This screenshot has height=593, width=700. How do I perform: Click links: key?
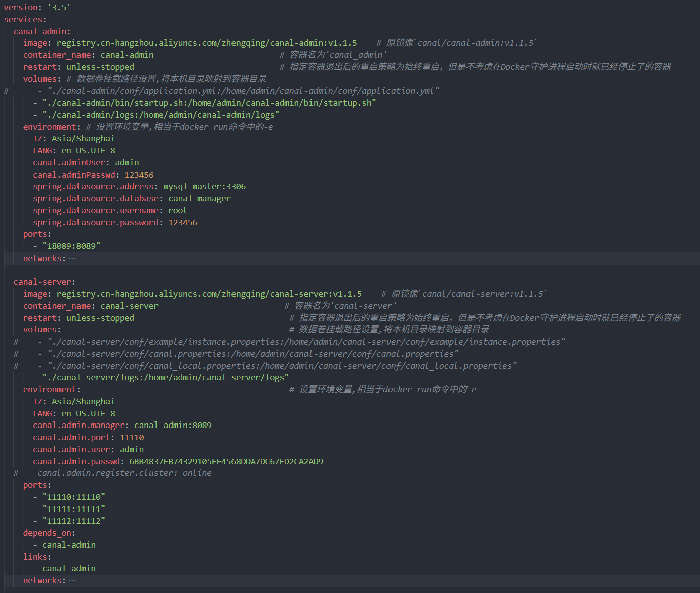click(x=37, y=557)
